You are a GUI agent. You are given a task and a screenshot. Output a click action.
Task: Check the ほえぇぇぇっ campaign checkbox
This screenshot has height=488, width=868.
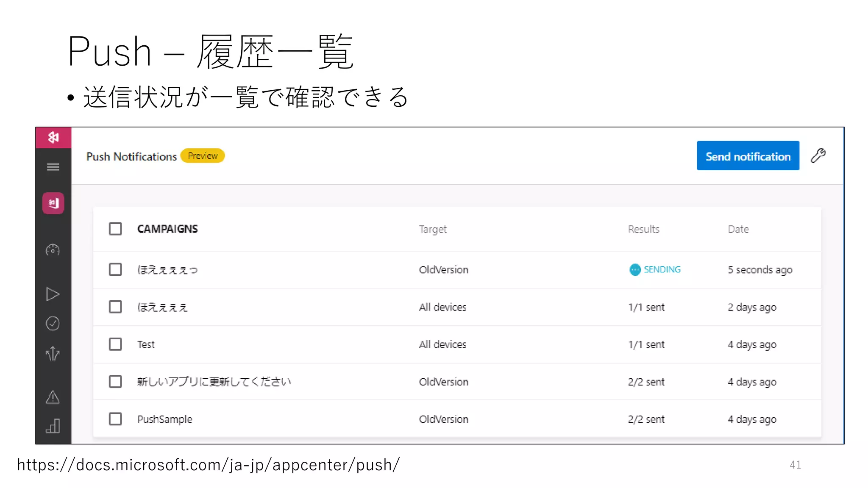pyautogui.click(x=115, y=269)
